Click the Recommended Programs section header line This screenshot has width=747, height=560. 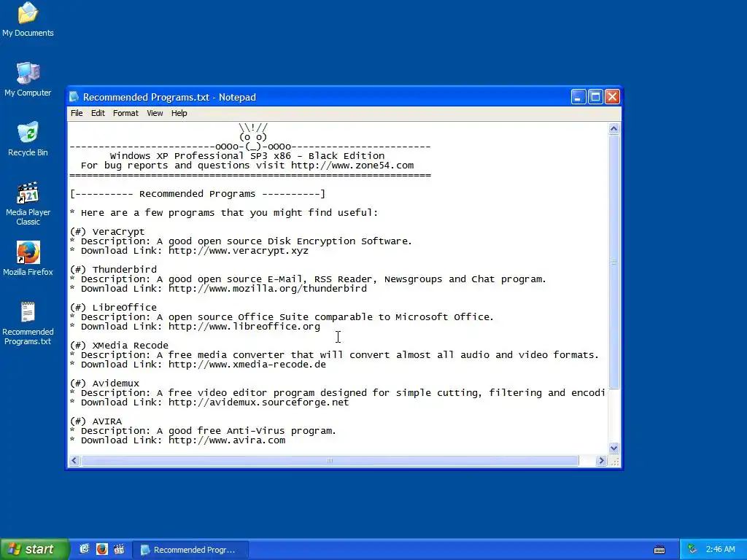(197, 194)
